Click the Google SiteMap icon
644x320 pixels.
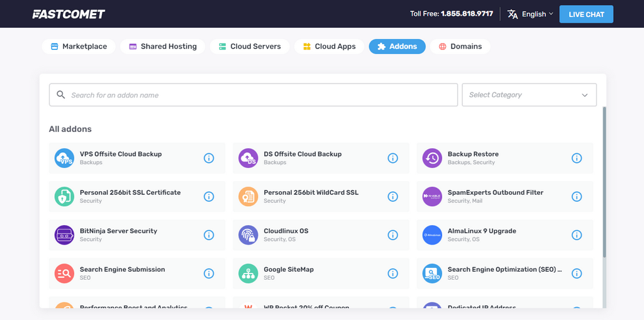(x=248, y=273)
